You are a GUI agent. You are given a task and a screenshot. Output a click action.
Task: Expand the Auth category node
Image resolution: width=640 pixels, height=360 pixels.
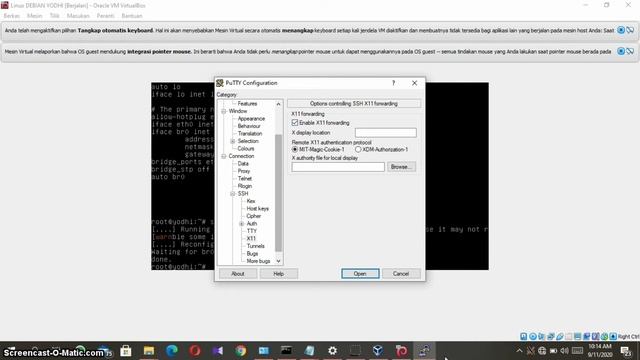tap(242, 224)
